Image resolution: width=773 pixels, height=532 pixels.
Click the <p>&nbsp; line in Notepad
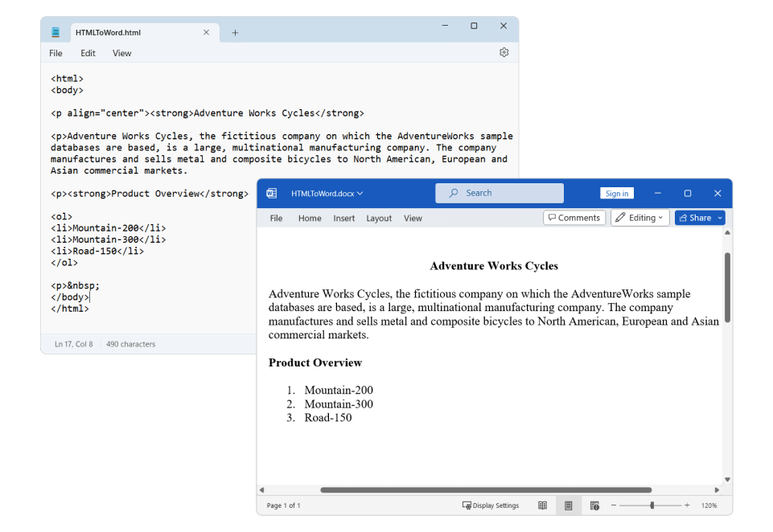[75, 286]
